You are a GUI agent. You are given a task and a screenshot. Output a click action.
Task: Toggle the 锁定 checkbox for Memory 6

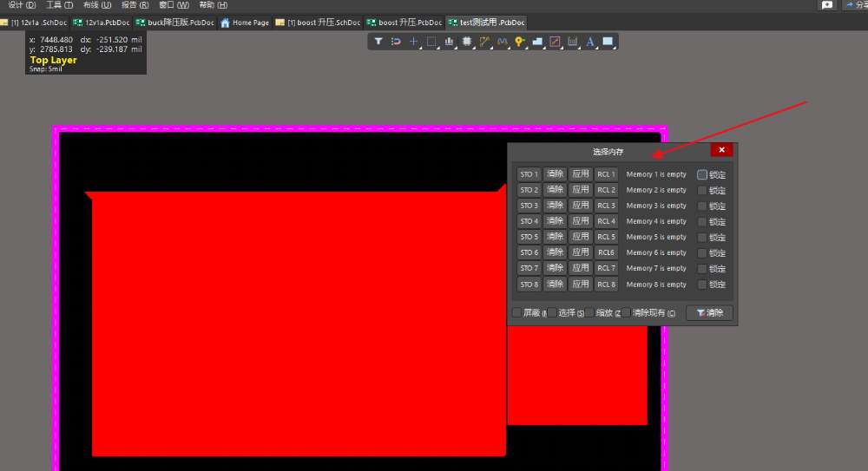[702, 253]
